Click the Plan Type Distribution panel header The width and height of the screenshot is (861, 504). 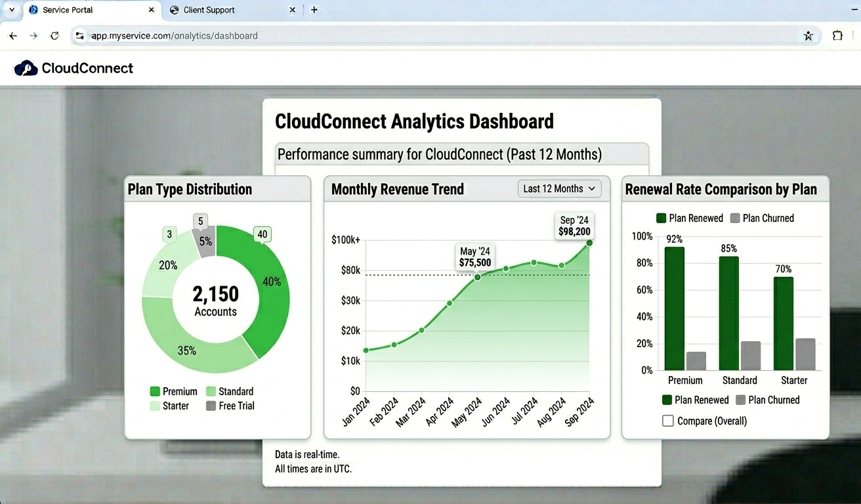click(x=218, y=189)
